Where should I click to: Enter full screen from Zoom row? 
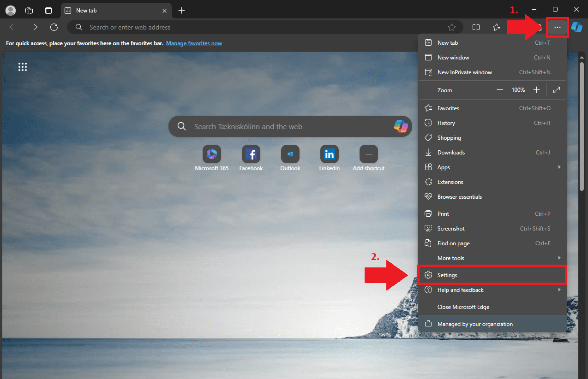[557, 90]
